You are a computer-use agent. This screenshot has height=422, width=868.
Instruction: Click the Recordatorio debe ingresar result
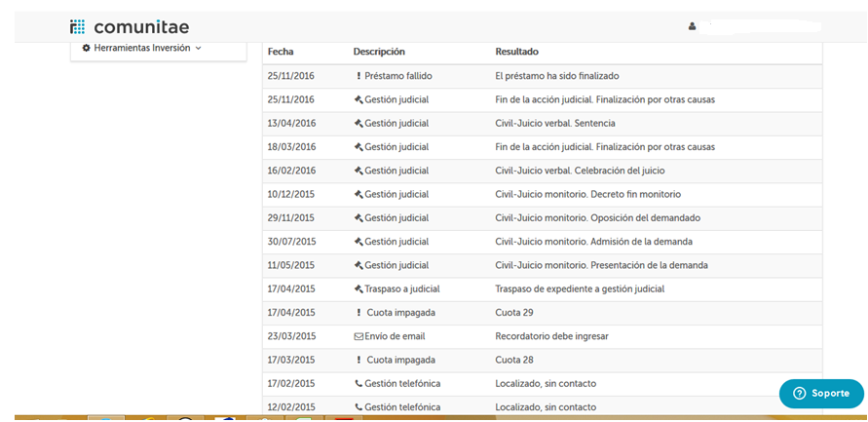551,336
